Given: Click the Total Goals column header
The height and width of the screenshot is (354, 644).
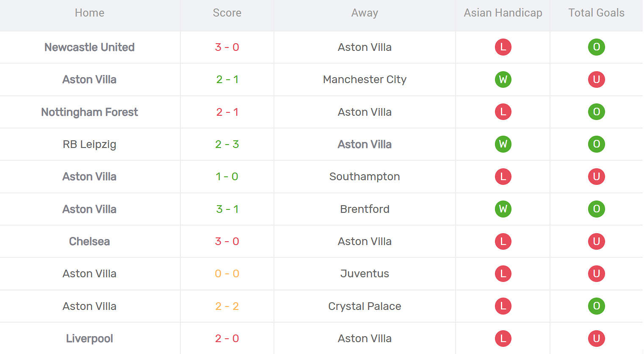Looking at the screenshot, I should point(596,13).
